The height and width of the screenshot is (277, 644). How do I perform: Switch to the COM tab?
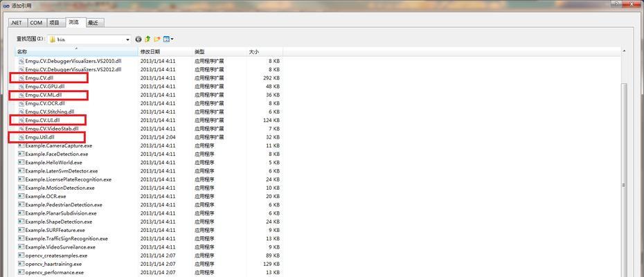(x=36, y=23)
